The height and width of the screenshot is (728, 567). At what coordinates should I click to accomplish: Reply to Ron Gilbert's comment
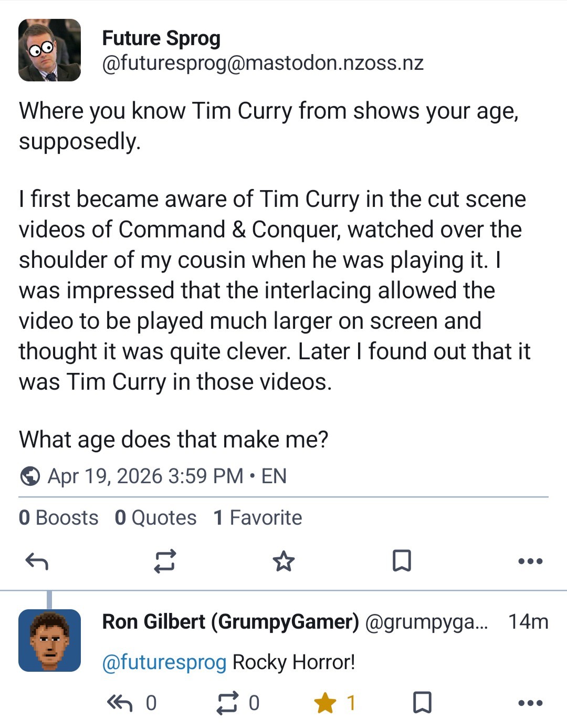[119, 703]
